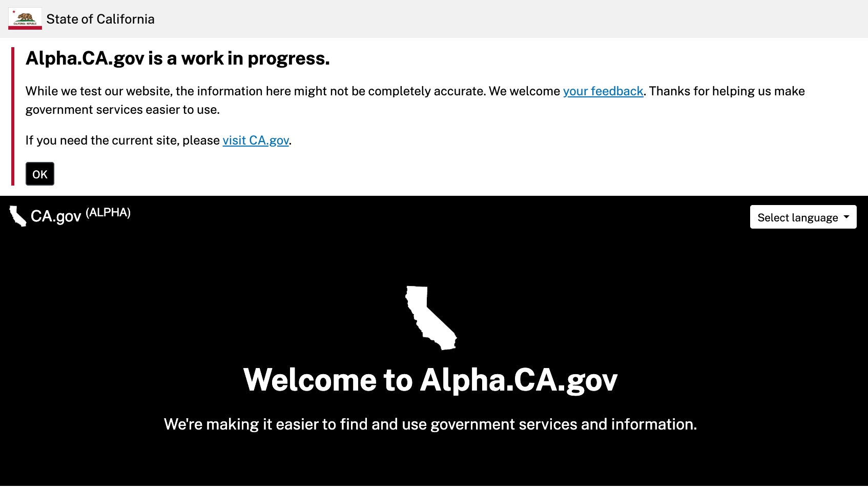Click the large white California map graphic
The image size is (868, 489).
pyautogui.click(x=431, y=318)
